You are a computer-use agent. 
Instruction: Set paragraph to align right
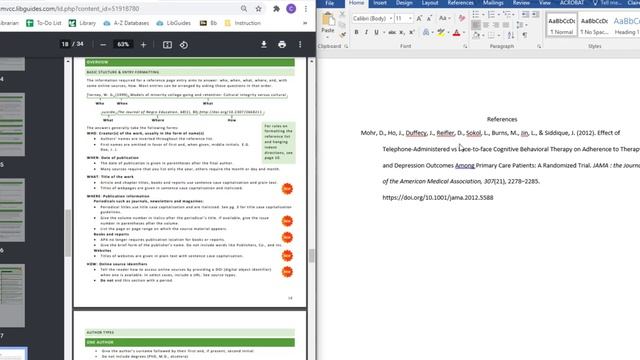click(496, 25)
